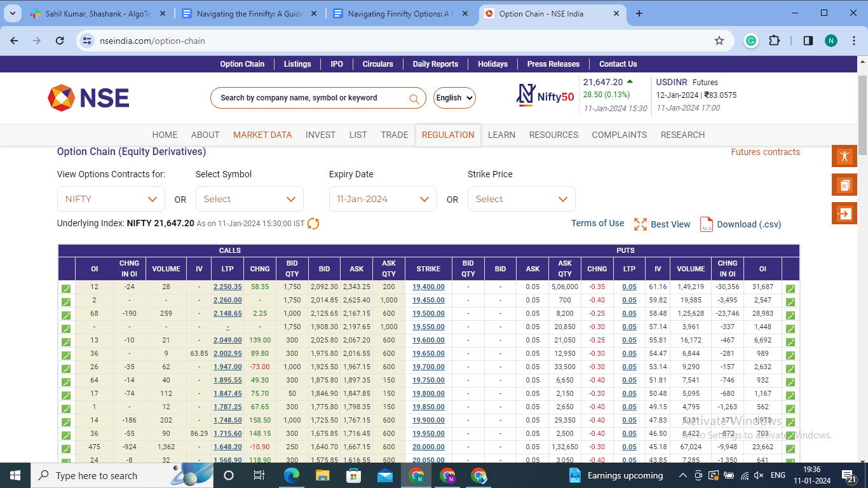Open the Strike Price Select dropdown

[x=521, y=199]
